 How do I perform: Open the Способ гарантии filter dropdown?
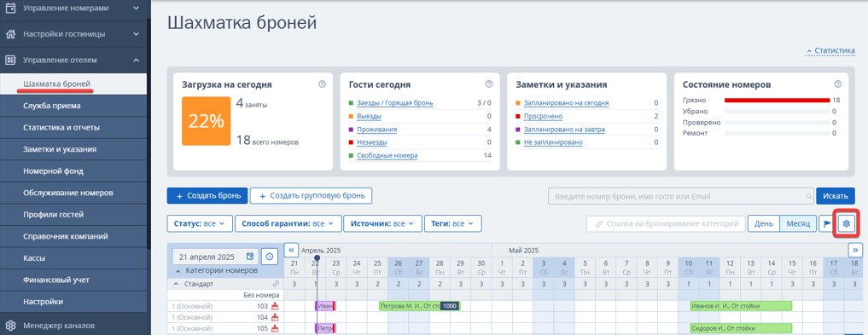coord(288,224)
